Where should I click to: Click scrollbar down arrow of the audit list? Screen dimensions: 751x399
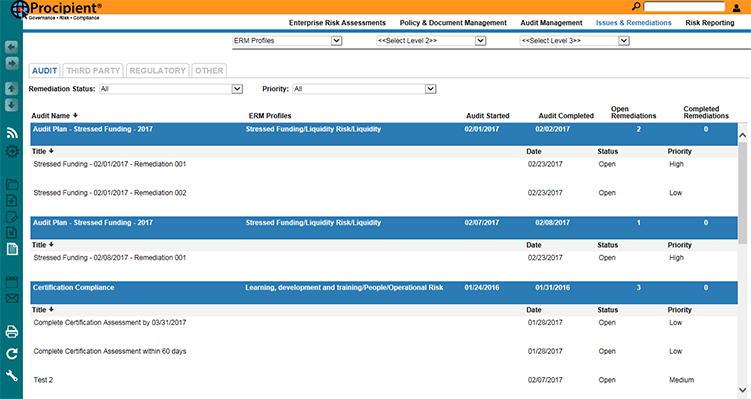742,390
